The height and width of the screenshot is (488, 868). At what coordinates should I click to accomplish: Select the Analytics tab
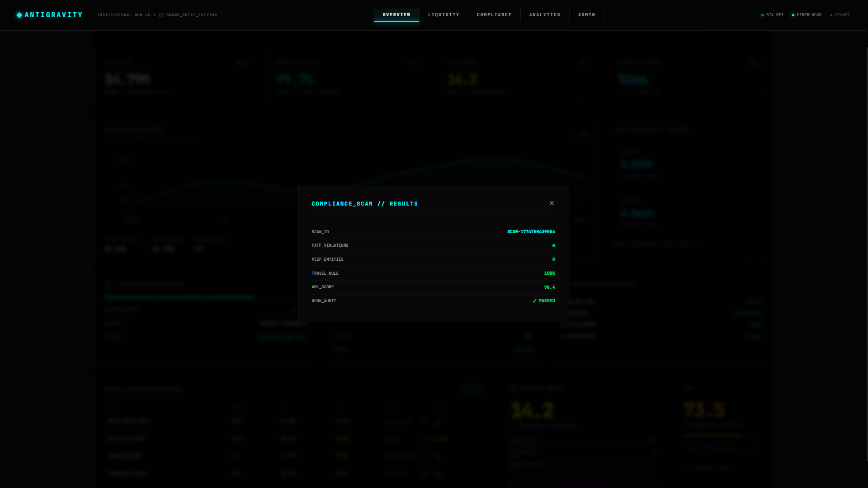(545, 15)
